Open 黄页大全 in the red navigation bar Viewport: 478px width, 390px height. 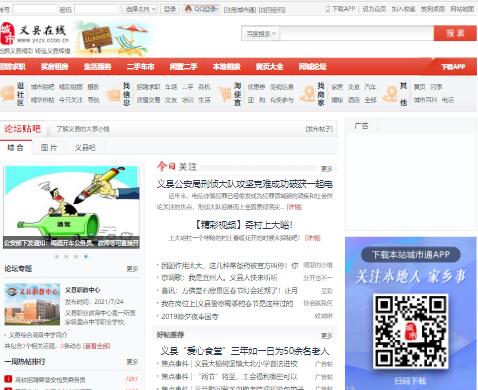pos(269,67)
